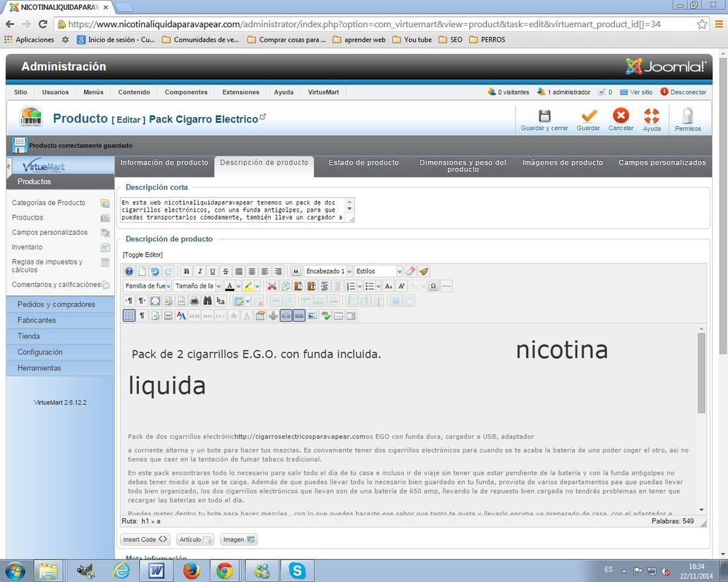Click the Ver sitio link
This screenshot has height=582, width=728.
636,92
